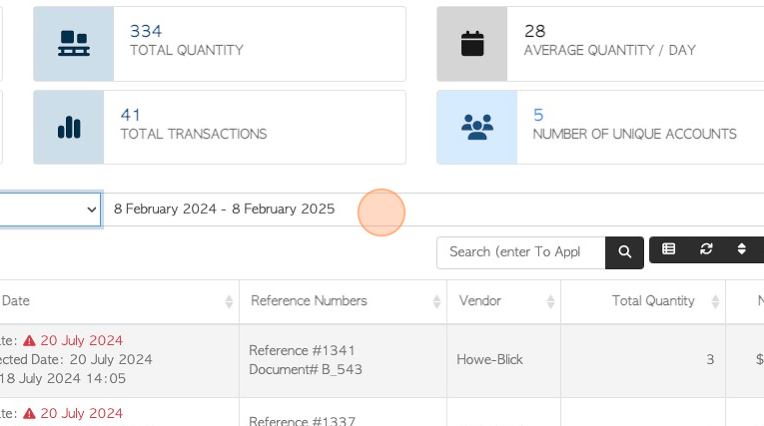764x426 pixels.
Task: Click the date range field 8 February 2024
Action: (x=224, y=209)
